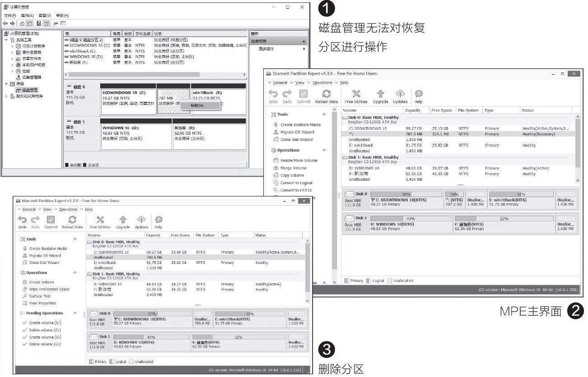
Task: Click Reload Disks in Macrorit window with Pending Operations
Action: point(72,221)
